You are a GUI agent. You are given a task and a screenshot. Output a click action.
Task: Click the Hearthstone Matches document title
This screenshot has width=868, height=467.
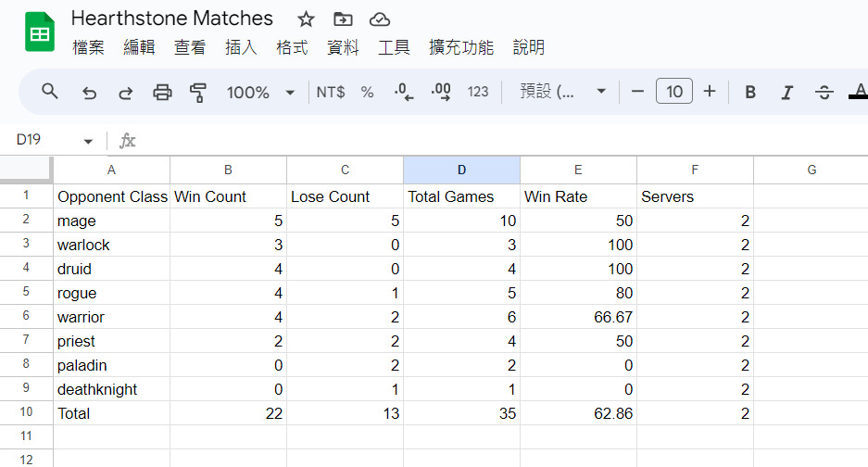click(x=172, y=19)
